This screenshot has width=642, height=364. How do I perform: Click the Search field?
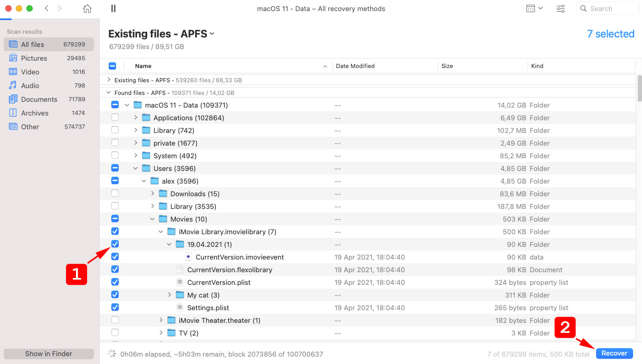(x=607, y=8)
